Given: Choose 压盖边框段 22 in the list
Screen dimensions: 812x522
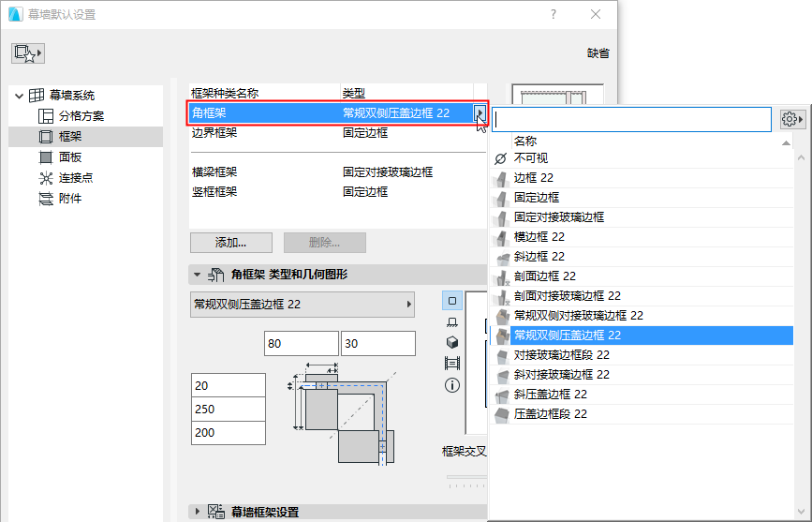Looking at the screenshot, I should point(642,415).
